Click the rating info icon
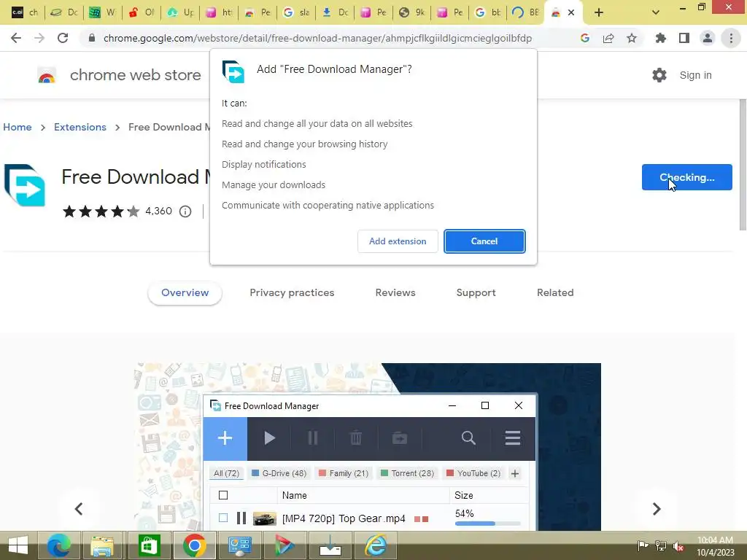 tap(185, 211)
